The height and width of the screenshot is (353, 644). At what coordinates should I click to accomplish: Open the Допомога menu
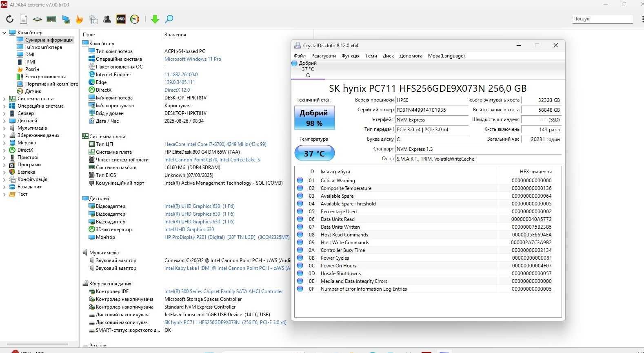click(411, 56)
